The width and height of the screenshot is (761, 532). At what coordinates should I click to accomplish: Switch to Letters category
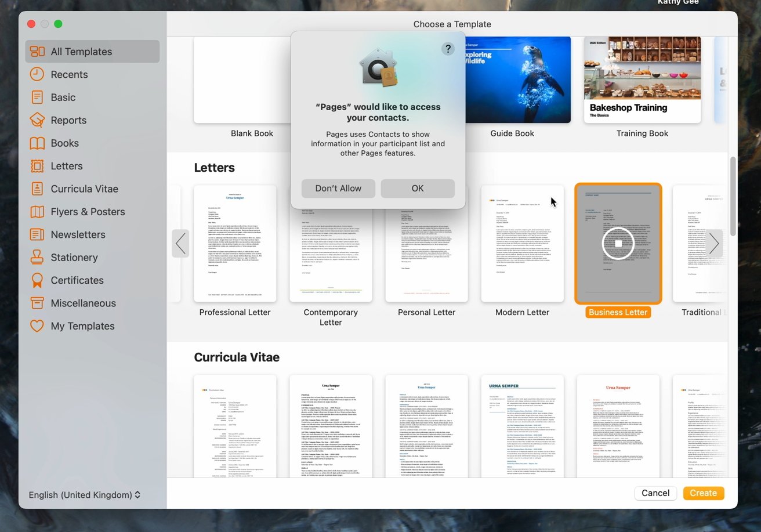[67, 166]
